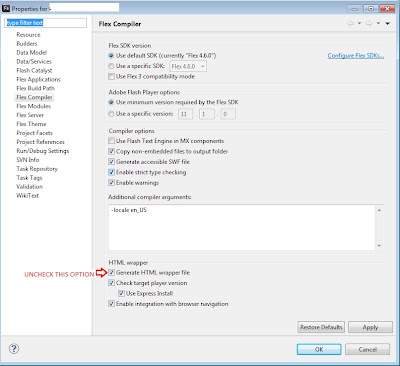Screen dimensions: 400x366
Task: Click the Apply button
Action: click(x=370, y=327)
